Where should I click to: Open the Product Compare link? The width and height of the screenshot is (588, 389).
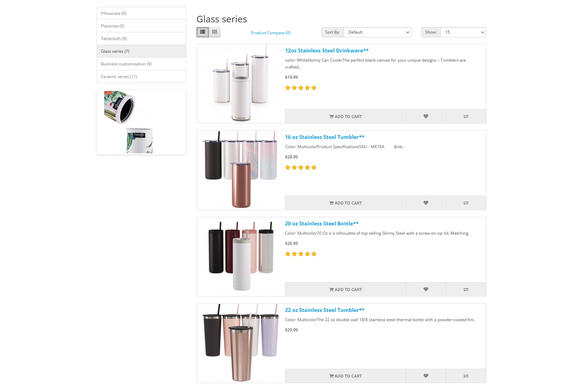pos(271,33)
